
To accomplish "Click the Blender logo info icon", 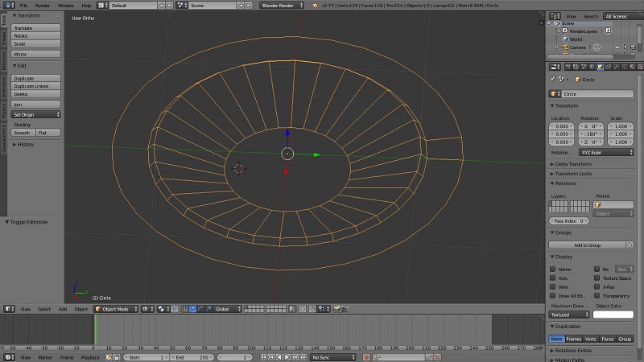I will point(314,5).
